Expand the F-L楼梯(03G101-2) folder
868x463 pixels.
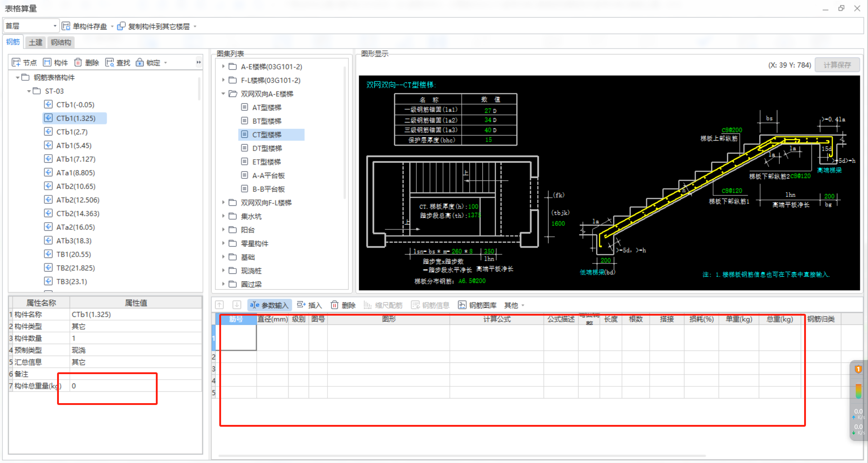tap(223, 80)
